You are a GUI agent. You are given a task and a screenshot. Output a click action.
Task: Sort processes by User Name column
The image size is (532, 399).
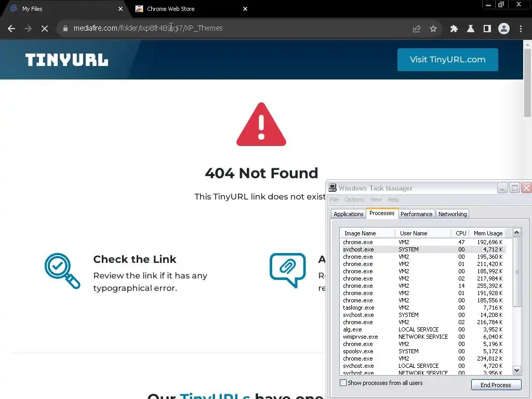423,233
